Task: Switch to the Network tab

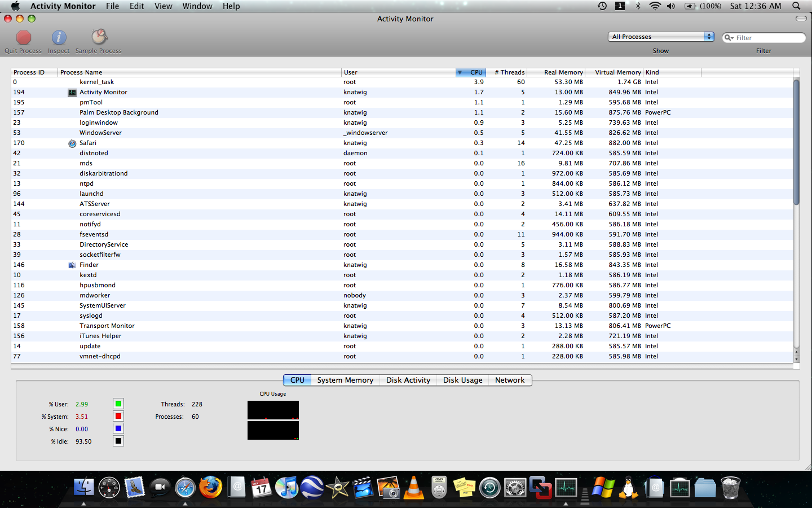Action: pos(510,380)
